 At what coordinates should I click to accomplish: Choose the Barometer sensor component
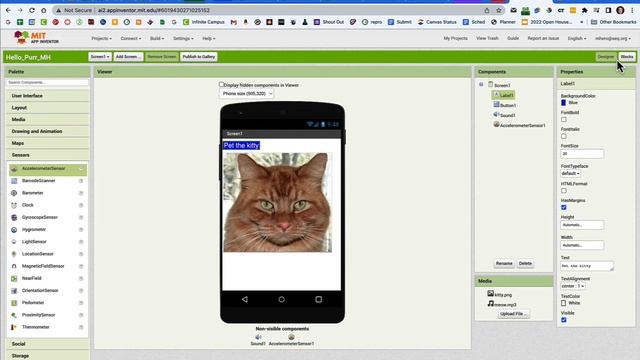click(x=32, y=193)
